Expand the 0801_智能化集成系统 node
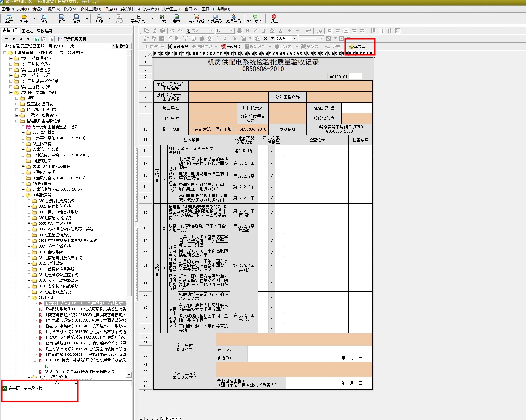 (x=29, y=201)
